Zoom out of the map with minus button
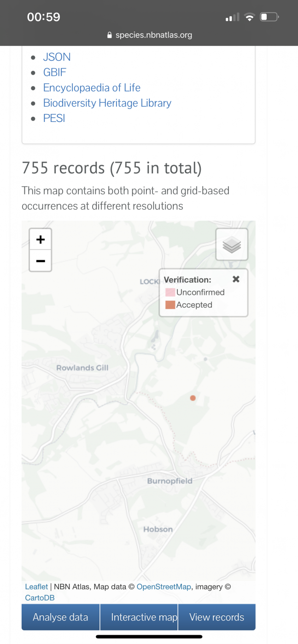Image resolution: width=298 pixels, height=644 pixels. coord(41,261)
